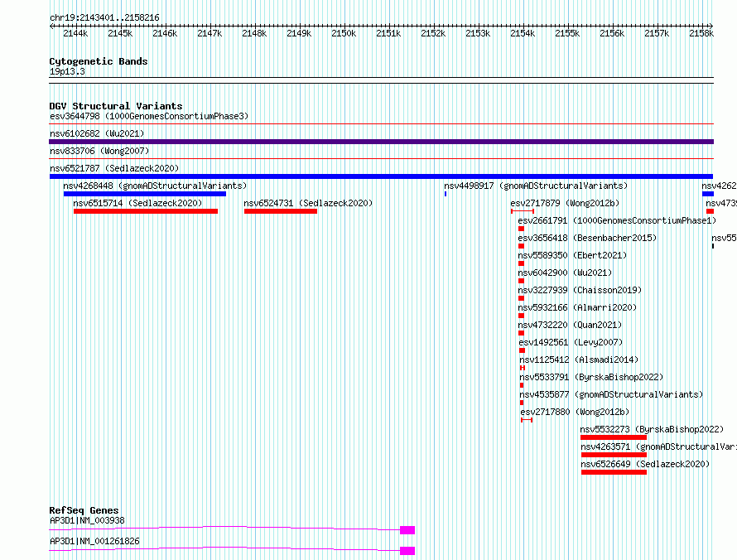The image size is (737, 560).
Task: Open the nsv3227939 (Chaisson2019) label
Action: pos(580,290)
